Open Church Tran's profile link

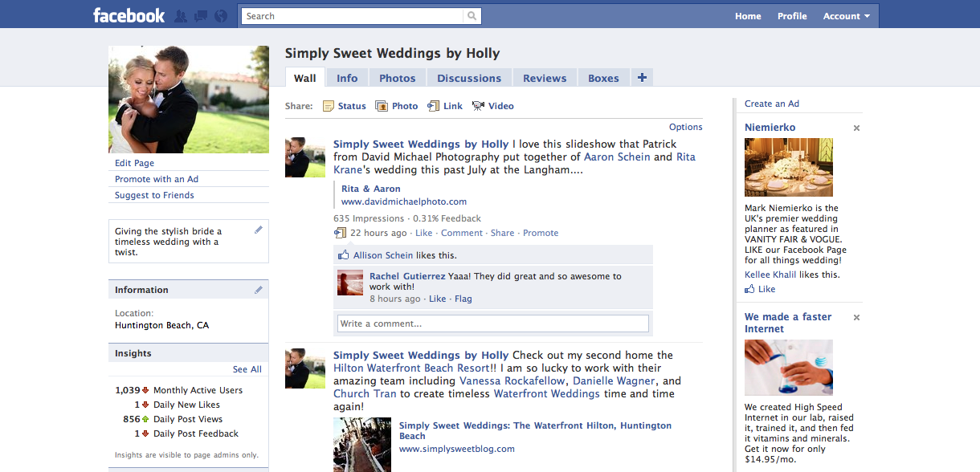pyautogui.click(x=364, y=393)
